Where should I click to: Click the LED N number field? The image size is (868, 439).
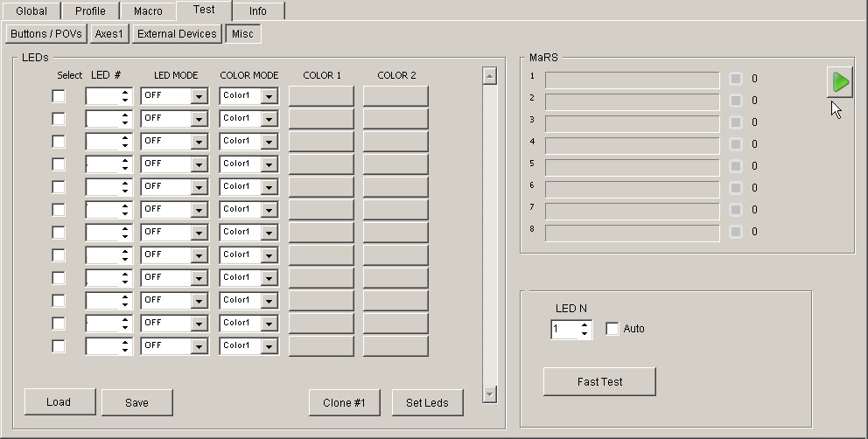563,330
